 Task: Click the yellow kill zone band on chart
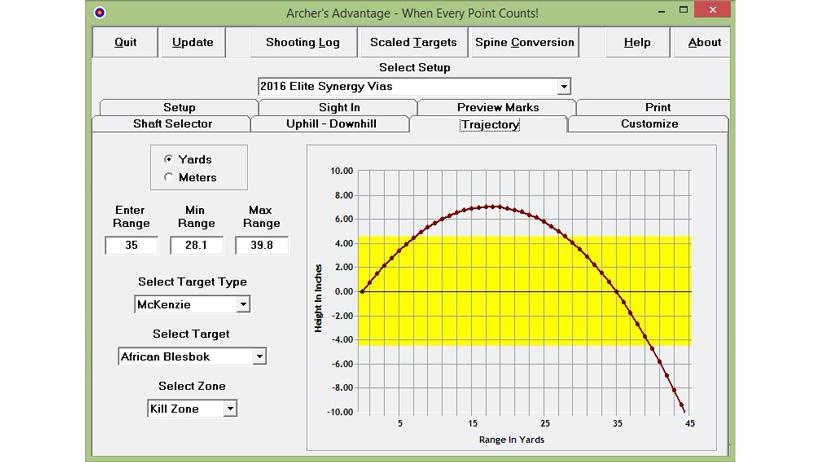pos(524,291)
